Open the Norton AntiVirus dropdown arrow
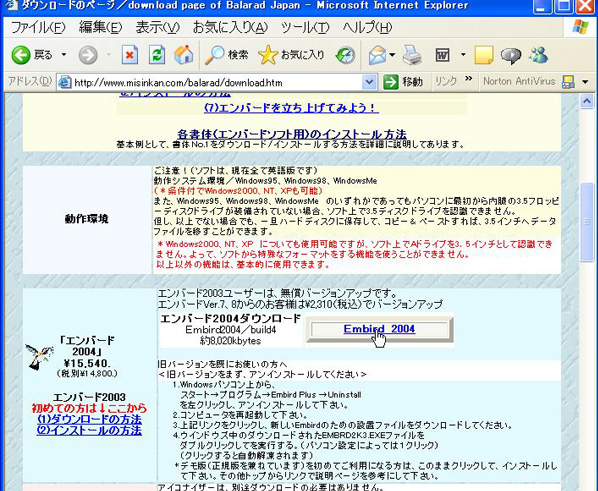Screen dimensions: 598x491 (x=585, y=82)
